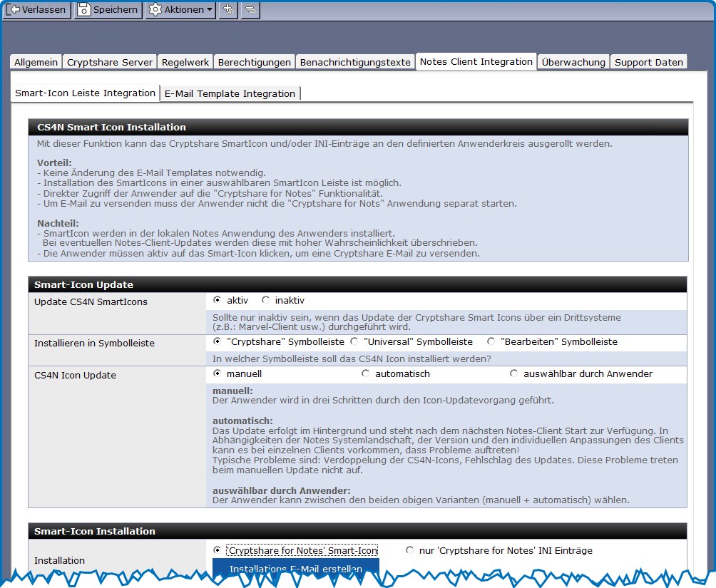Open the Cryptshare Server tab
The height and width of the screenshot is (588, 716).
click(110, 62)
